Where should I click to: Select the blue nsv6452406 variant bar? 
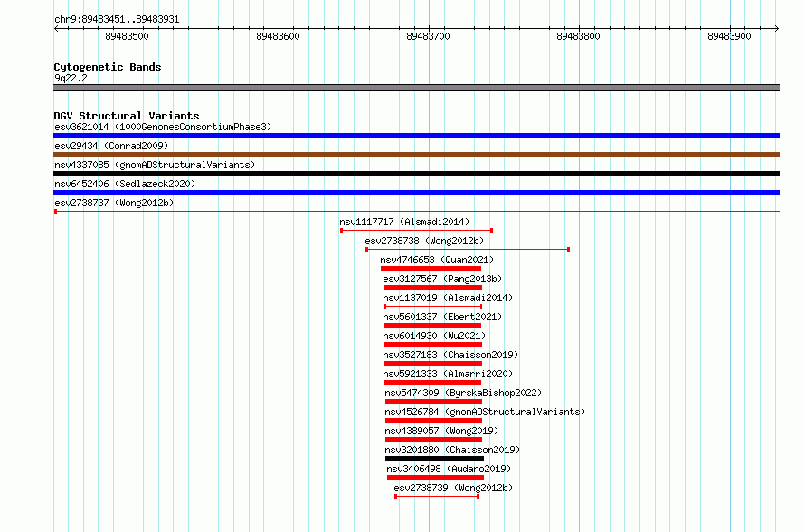tap(416, 193)
